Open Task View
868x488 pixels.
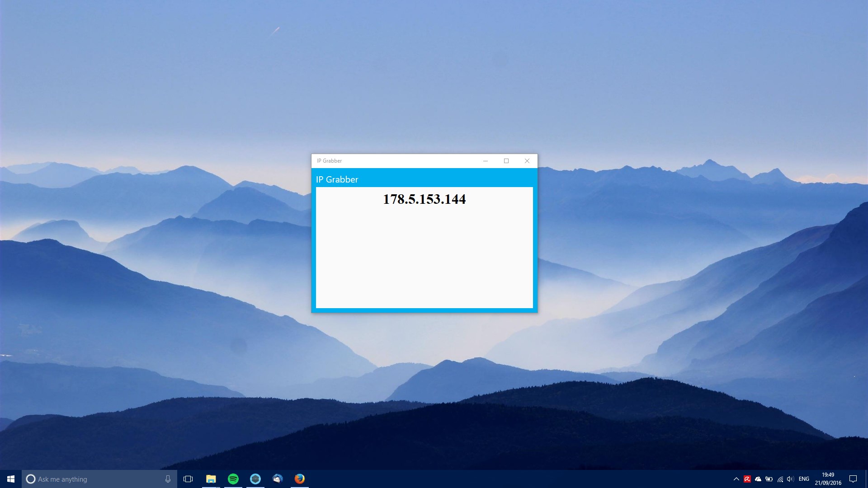[x=188, y=479]
